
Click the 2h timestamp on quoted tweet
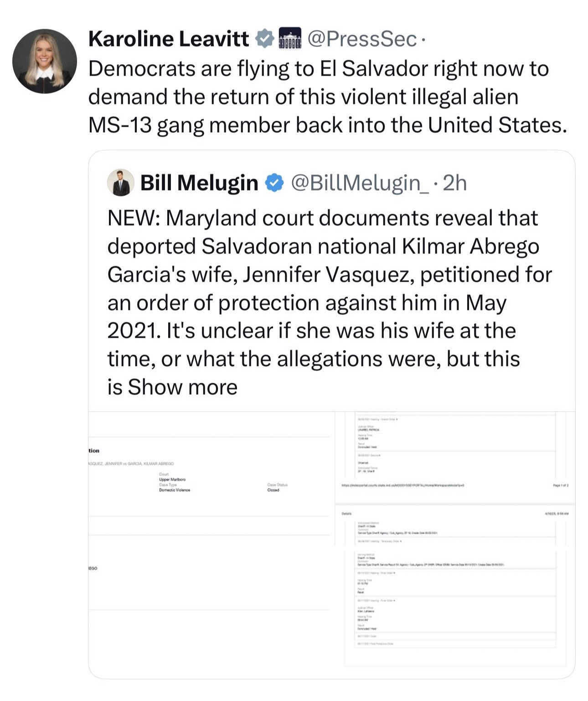[x=455, y=183]
